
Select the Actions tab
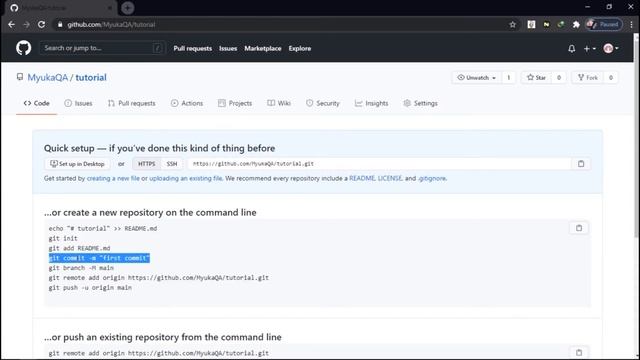tap(187, 103)
